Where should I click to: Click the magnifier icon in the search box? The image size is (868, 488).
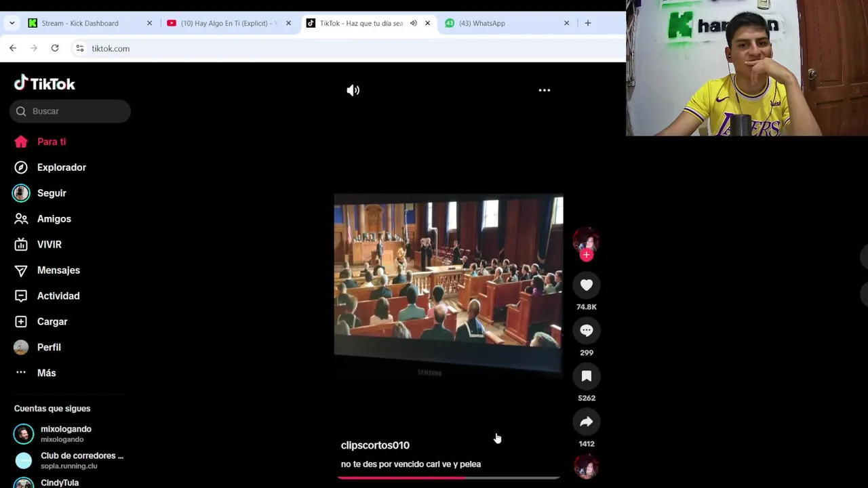coord(21,111)
